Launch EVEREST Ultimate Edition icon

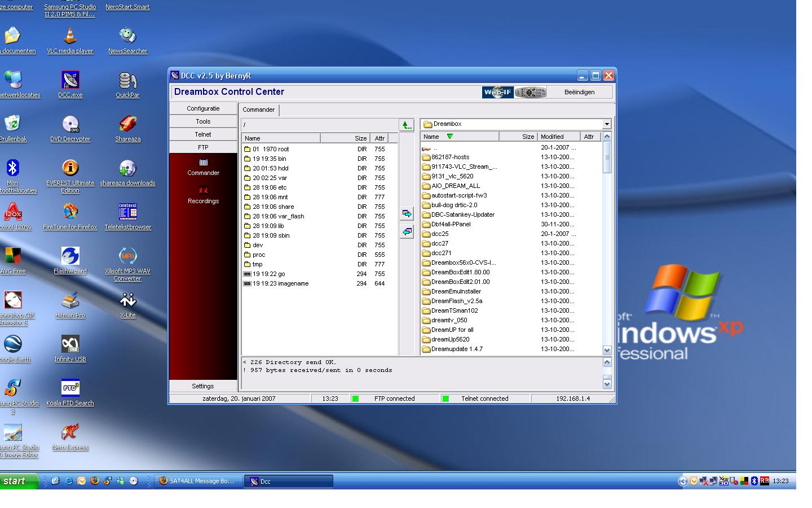70,176
